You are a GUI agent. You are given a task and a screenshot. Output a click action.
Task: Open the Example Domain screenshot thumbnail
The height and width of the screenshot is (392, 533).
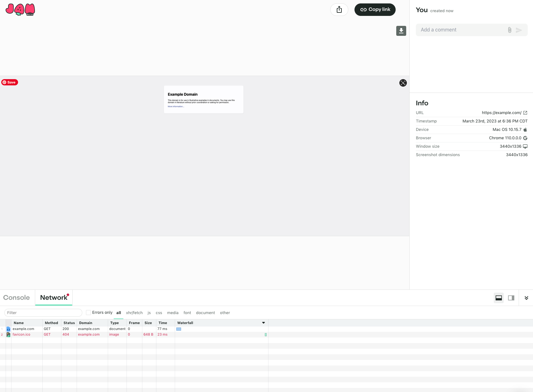point(203,99)
